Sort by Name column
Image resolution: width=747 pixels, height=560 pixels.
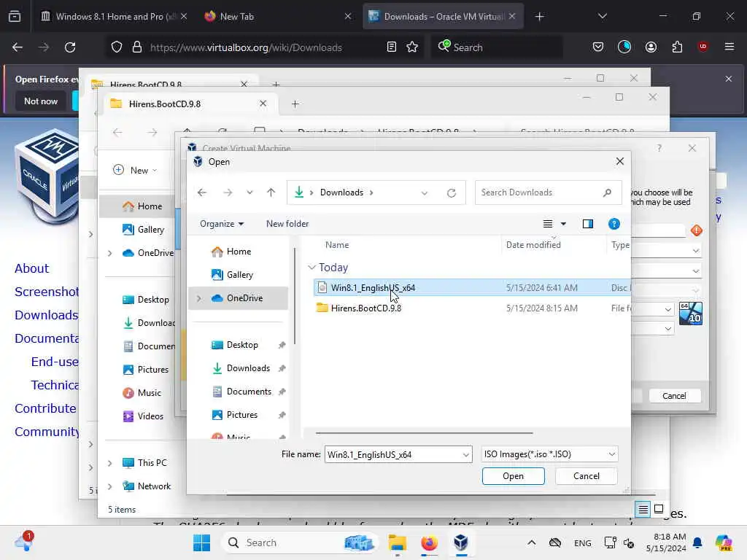337,245
